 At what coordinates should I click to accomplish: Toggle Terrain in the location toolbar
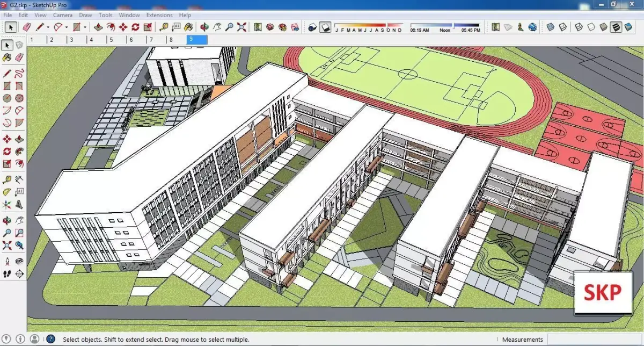point(508,27)
